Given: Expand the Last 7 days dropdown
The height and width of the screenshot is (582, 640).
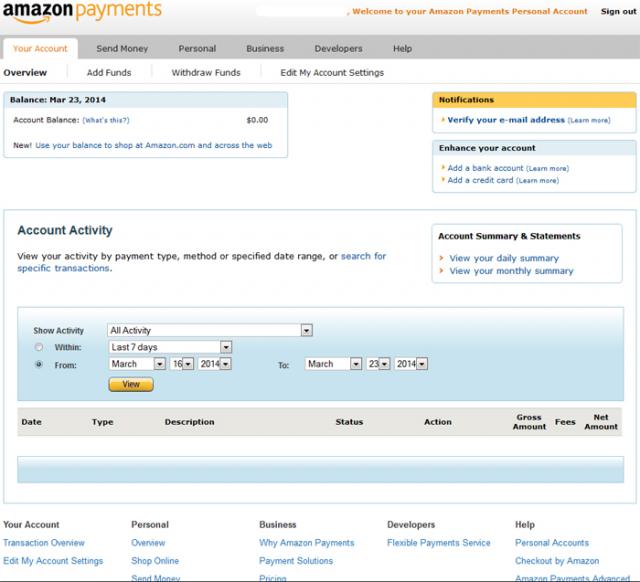Looking at the screenshot, I should click(x=170, y=347).
